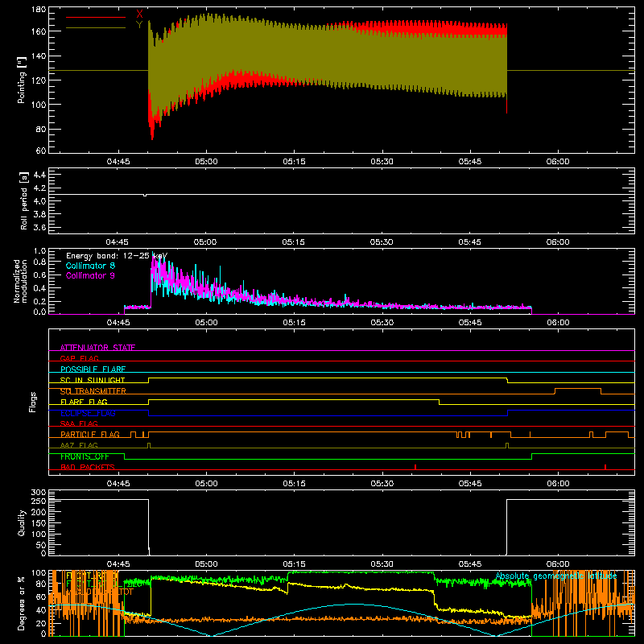Click the ECLIPSE_FLAG label
Viewport: 644px width, 644px height.
pyautogui.click(x=88, y=413)
